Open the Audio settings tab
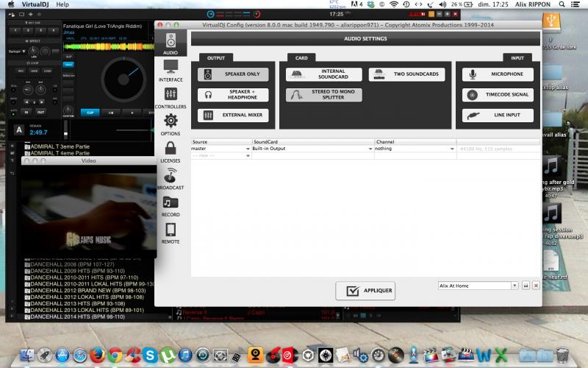Screen dimensions: 588x368 click(x=171, y=43)
